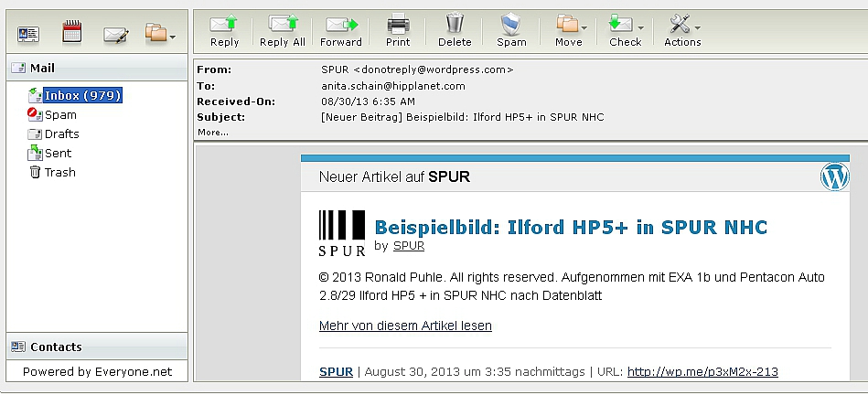Screen dimensions: 868x395
Task: Compose new mail with envelope pencil icon
Action: coord(115,34)
